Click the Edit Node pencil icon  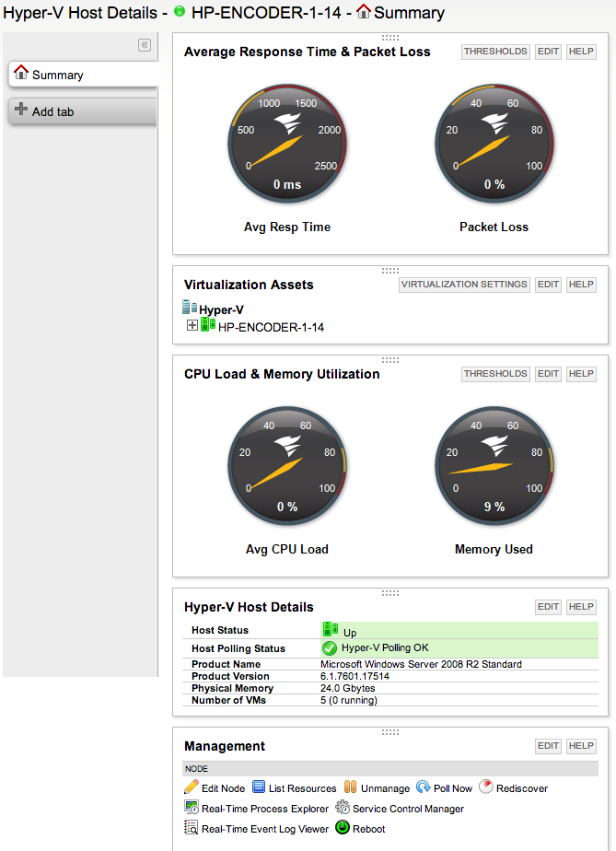[x=192, y=787]
